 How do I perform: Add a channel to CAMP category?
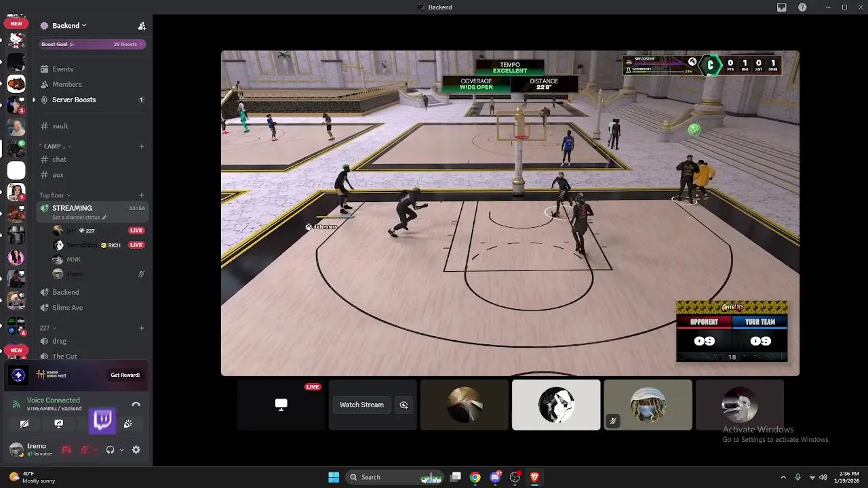[141, 146]
